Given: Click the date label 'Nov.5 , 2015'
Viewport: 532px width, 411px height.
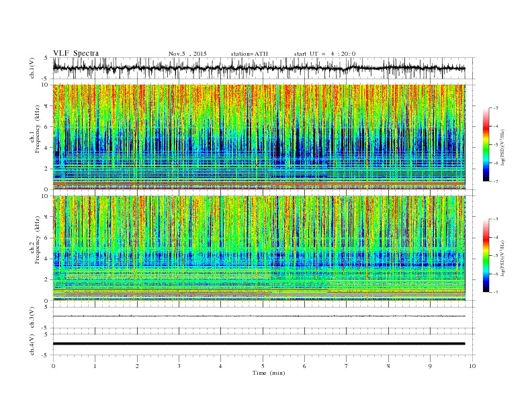Looking at the screenshot, I should (x=187, y=54).
